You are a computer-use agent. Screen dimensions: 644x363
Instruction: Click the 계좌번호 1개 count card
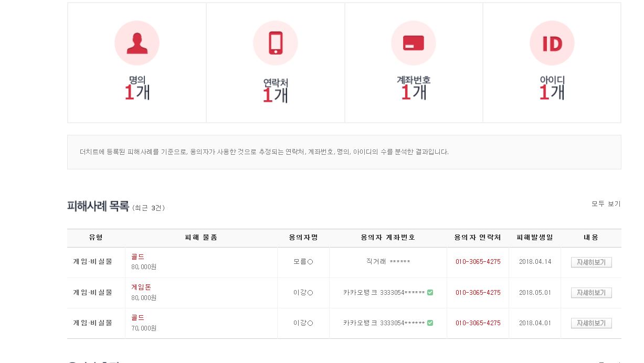tap(414, 62)
